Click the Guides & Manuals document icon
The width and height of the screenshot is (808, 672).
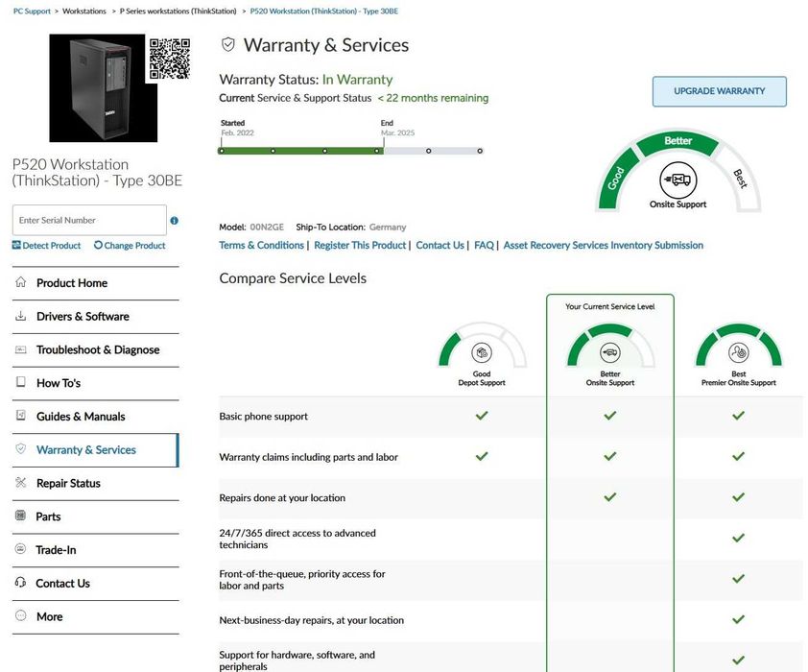coord(20,416)
